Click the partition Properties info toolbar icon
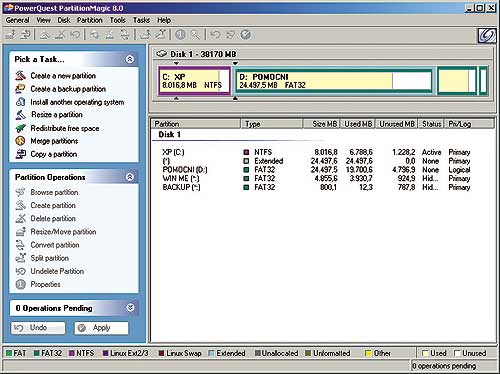This screenshot has width=500, height=374. pyautogui.click(x=180, y=35)
